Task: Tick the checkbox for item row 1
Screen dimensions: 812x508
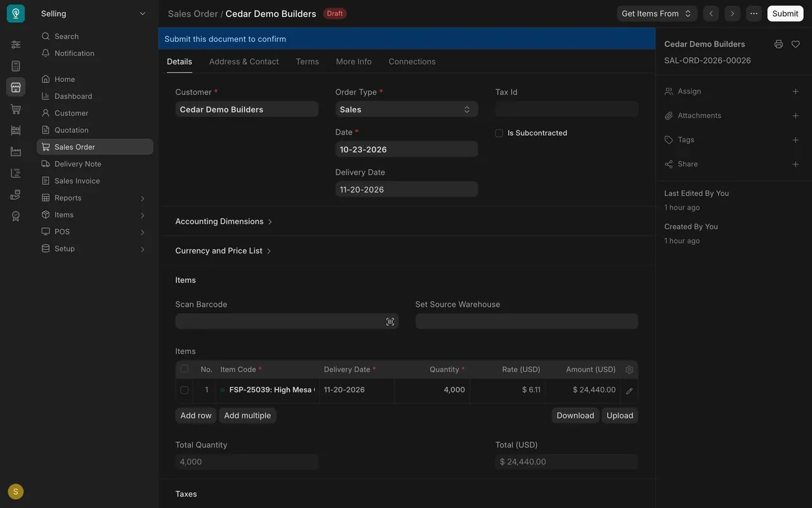Action: [x=185, y=390]
